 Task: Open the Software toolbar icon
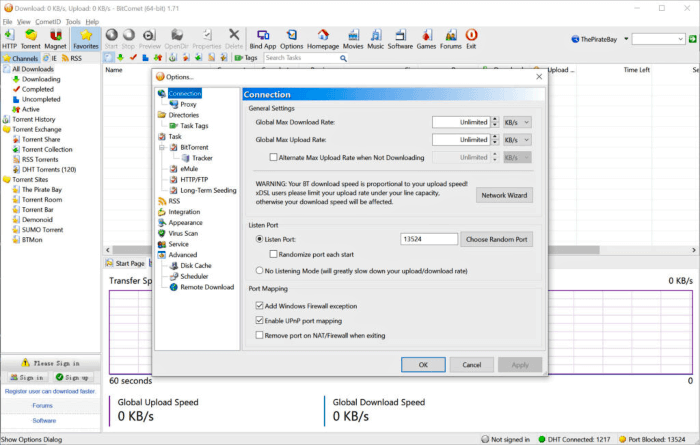[400, 39]
